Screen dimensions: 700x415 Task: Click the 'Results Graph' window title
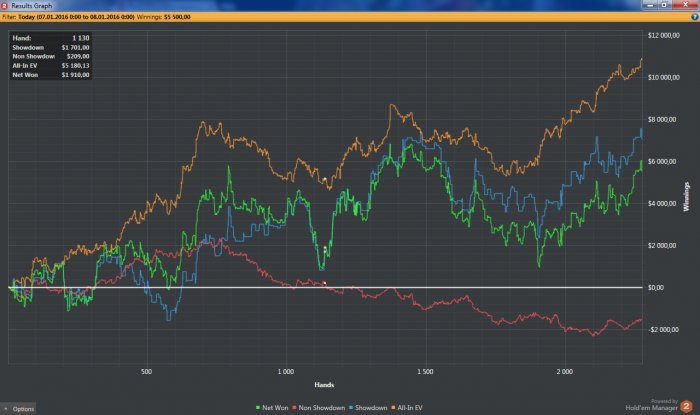point(31,6)
